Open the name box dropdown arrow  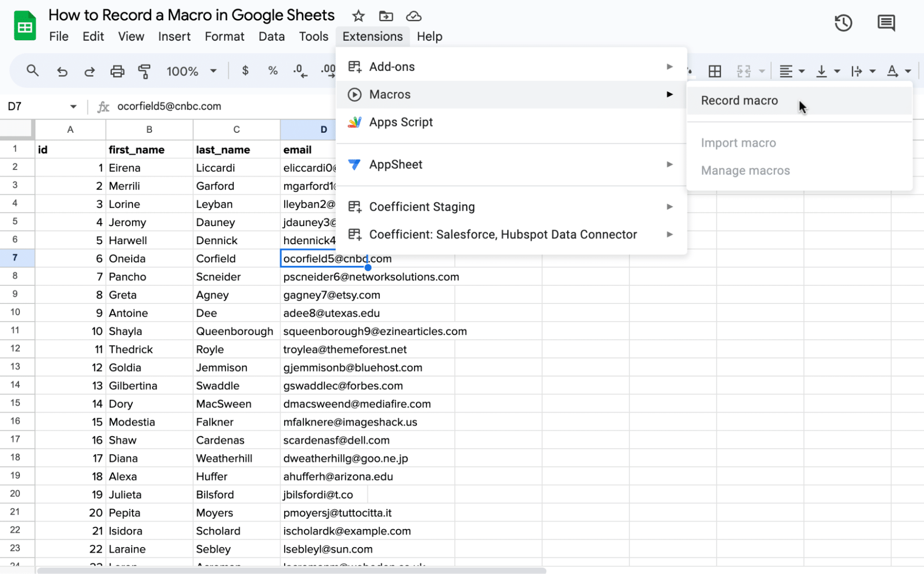73,106
